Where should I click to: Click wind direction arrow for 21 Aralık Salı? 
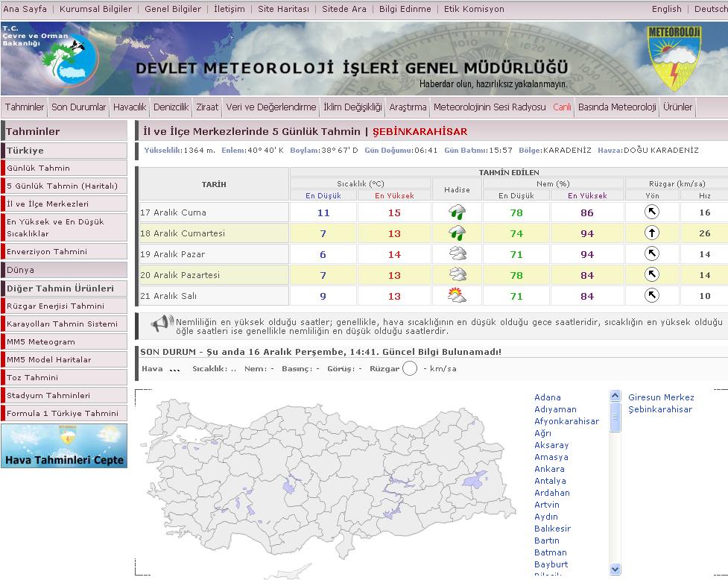pyautogui.click(x=652, y=295)
